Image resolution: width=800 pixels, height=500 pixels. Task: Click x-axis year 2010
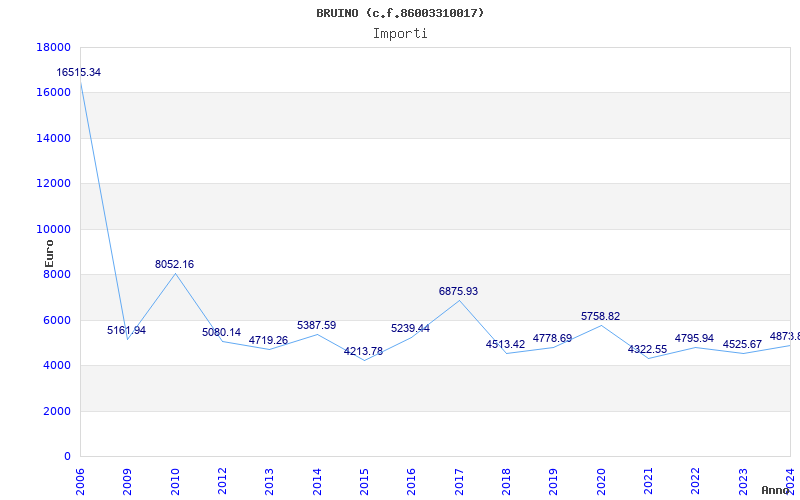[174, 482]
